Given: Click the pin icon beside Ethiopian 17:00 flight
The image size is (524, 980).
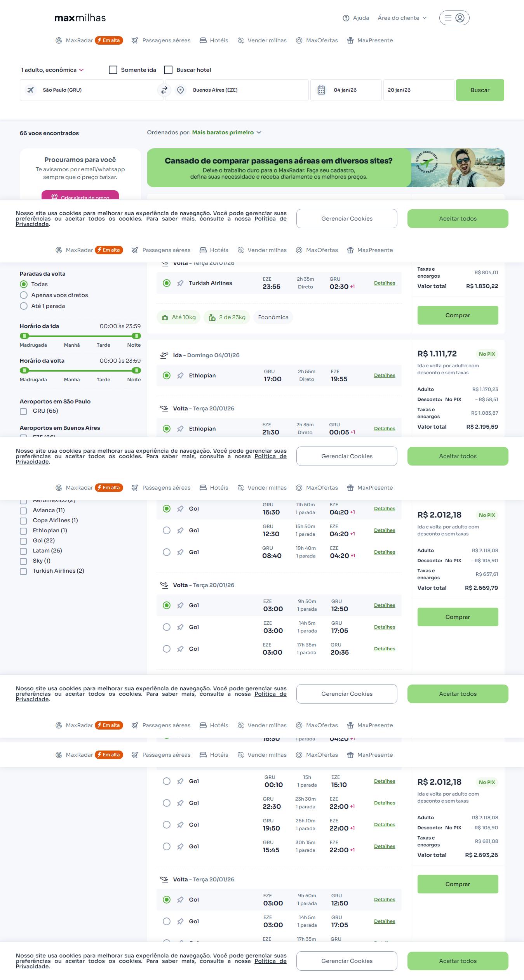Looking at the screenshot, I should [180, 376].
